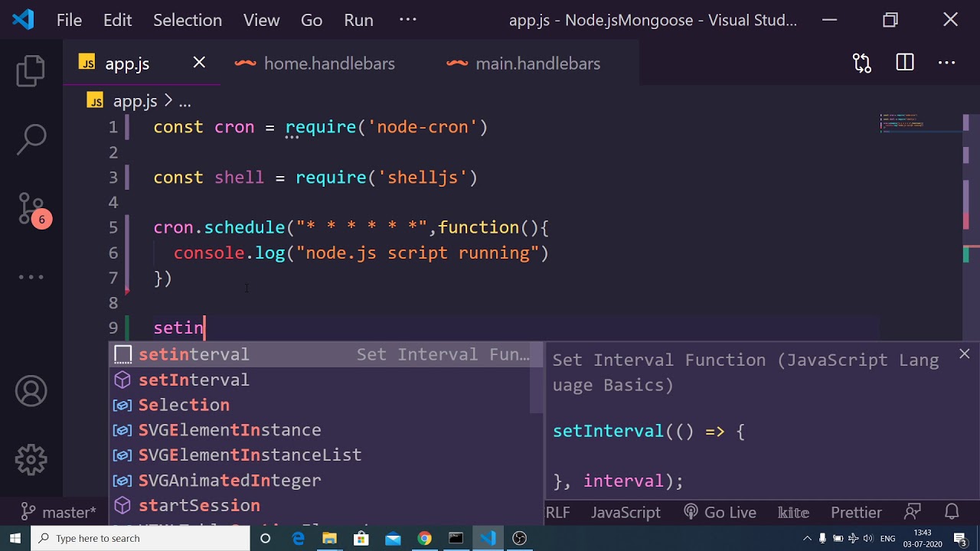Choose the setInterval suggestion with cube icon

point(194,380)
